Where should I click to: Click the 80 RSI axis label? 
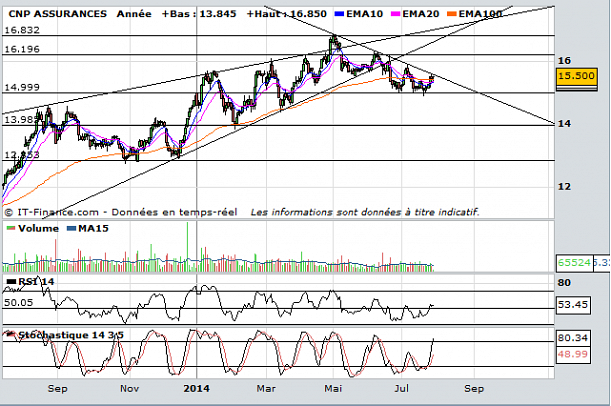pos(564,282)
